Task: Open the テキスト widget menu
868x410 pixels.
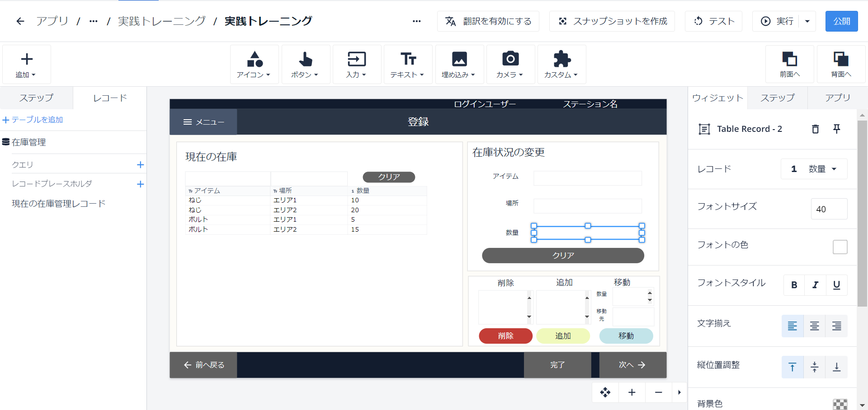Action: [408, 64]
